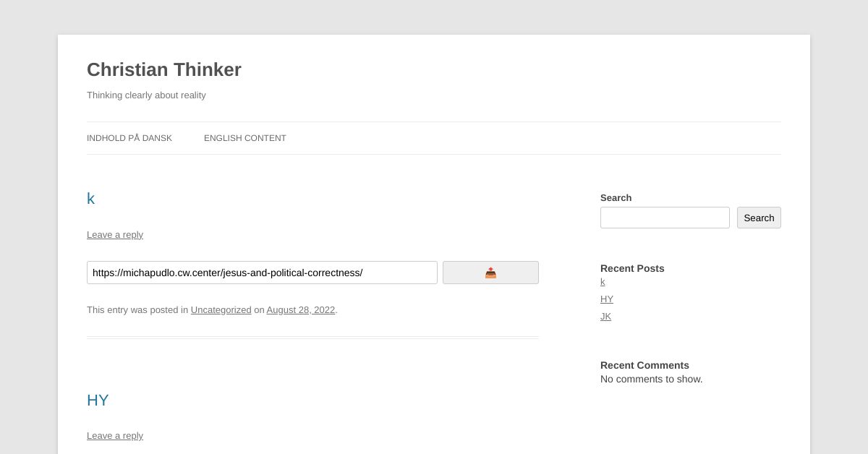Click Leave a reply under the HY post
868x454 pixels.
115,436
